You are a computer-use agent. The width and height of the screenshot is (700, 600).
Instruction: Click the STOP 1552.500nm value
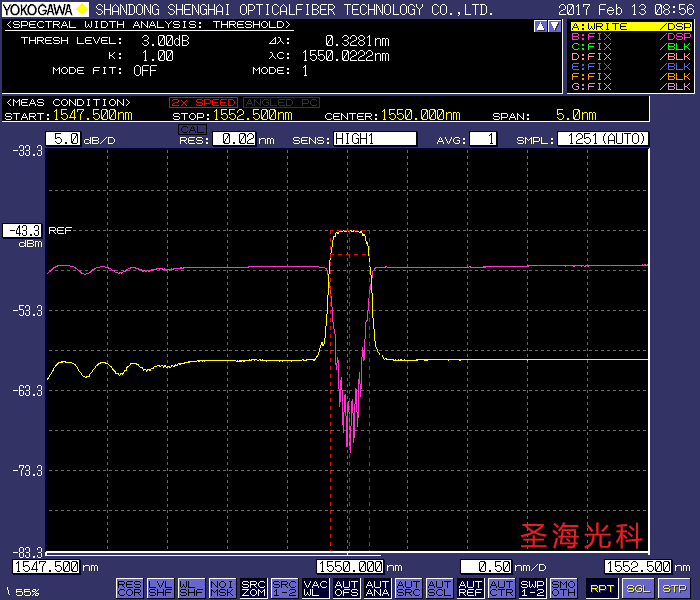(x=253, y=115)
